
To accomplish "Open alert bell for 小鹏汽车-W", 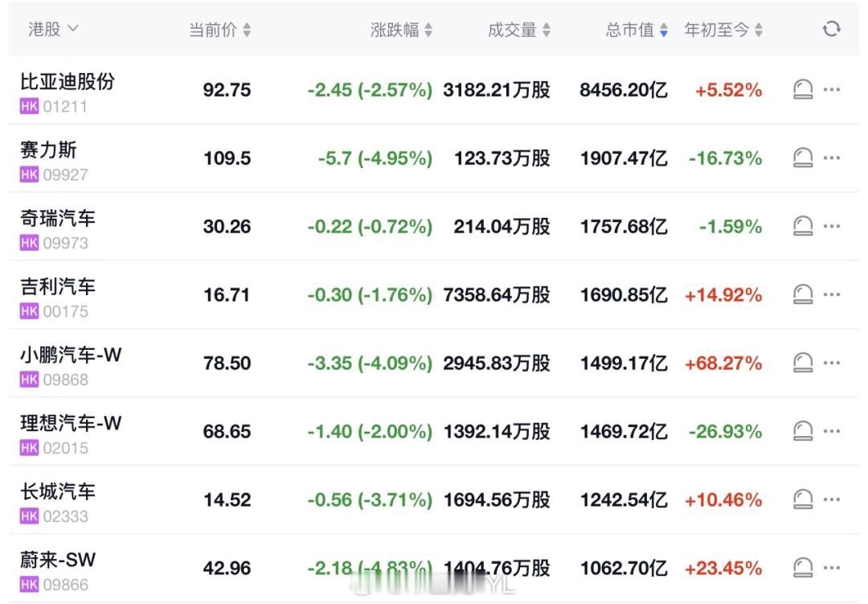I will [803, 363].
